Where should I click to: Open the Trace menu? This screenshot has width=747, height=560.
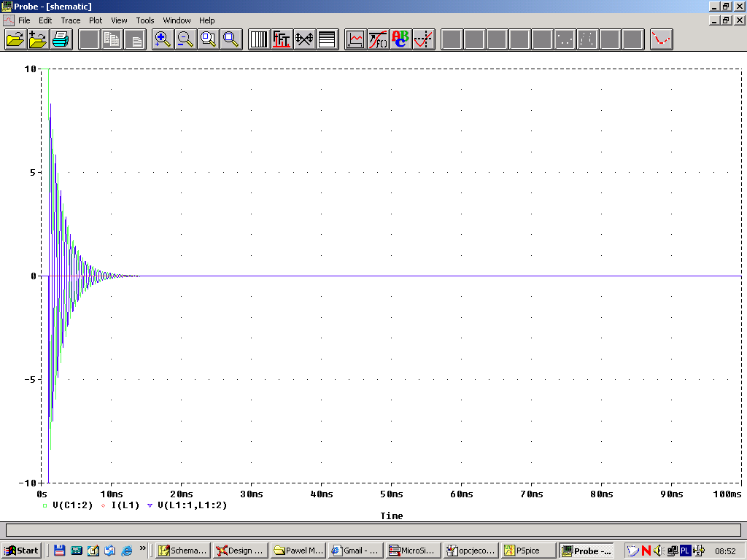[71, 20]
